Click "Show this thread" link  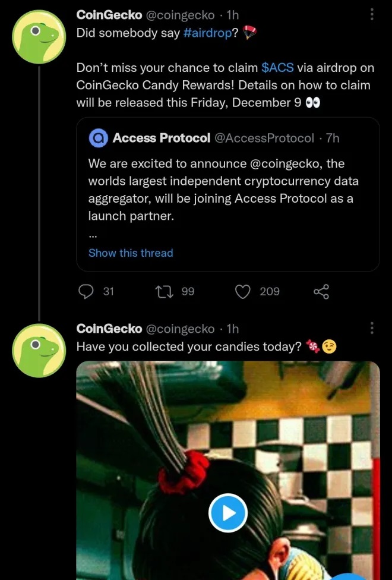coord(131,253)
